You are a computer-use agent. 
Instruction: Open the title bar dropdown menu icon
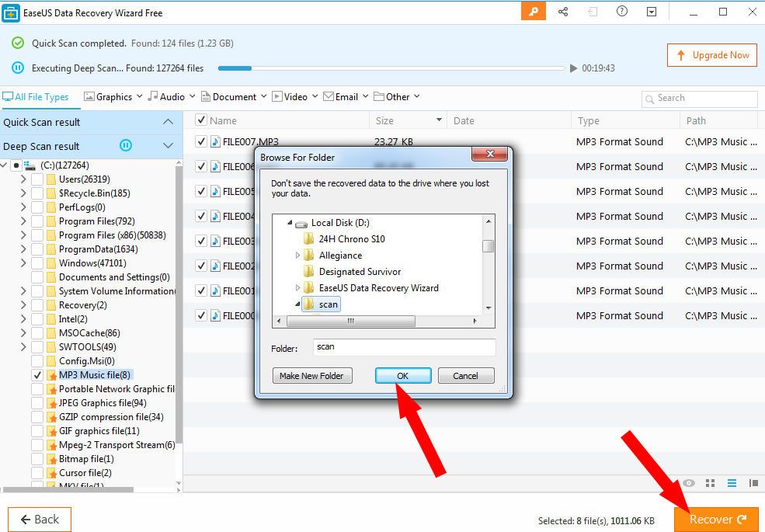pyautogui.click(x=652, y=12)
